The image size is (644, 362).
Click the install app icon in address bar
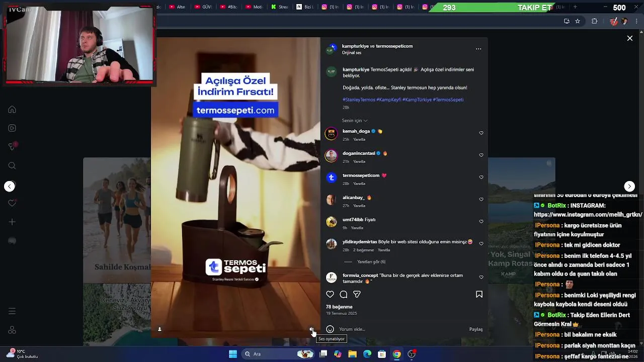pyautogui.click(x=567, y=21)
